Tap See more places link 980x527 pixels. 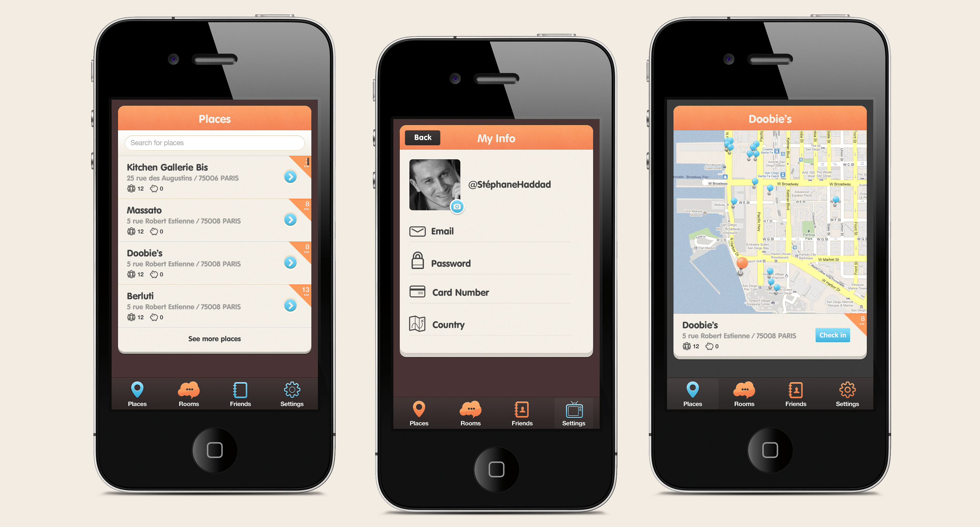(x=214, y=338)
